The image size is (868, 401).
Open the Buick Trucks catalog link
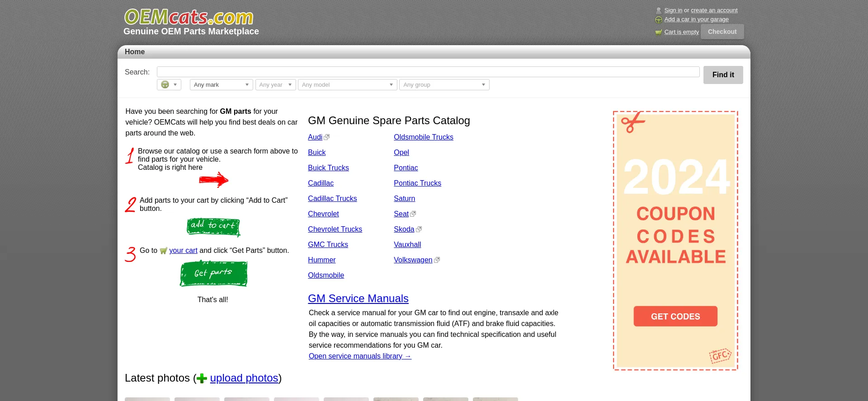point(328,168)
